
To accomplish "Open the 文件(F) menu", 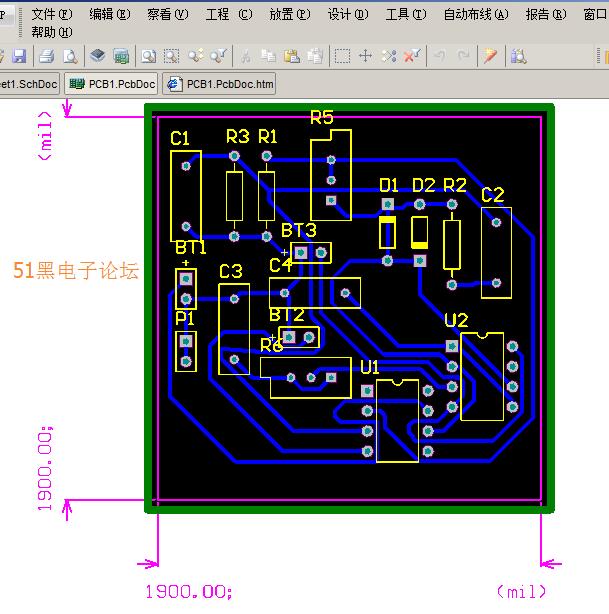I will (52, 14).
